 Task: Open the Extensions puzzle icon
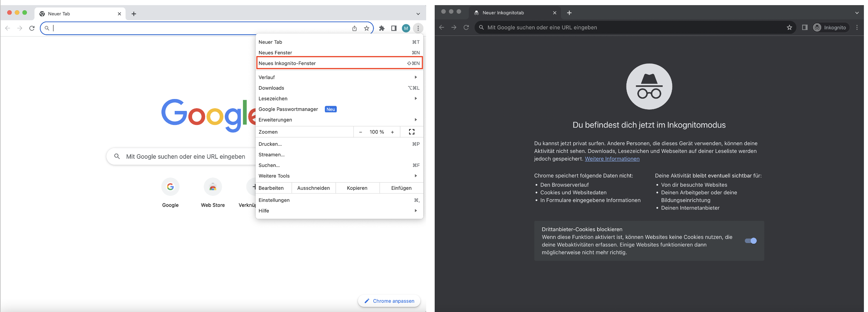[x=382, y=28]
